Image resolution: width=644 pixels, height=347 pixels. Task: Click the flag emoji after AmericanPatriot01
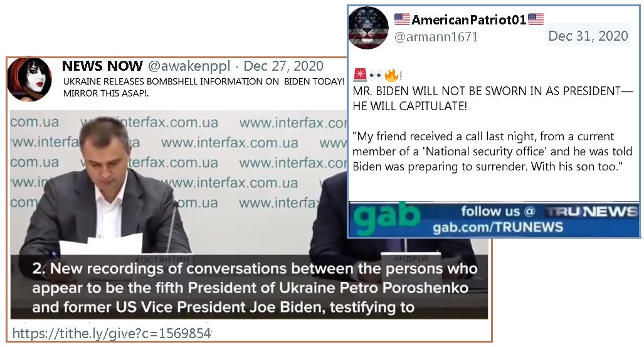pos(536,19)
